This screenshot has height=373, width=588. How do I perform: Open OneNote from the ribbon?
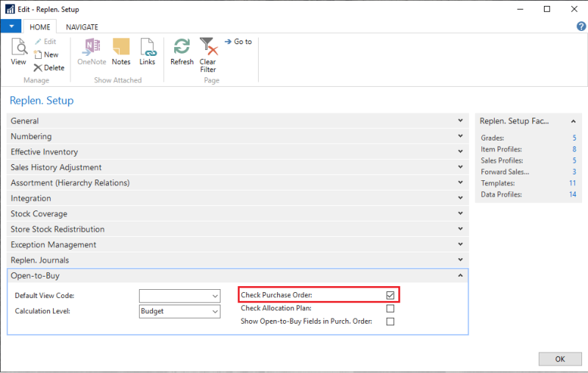(x=92, y=51)
